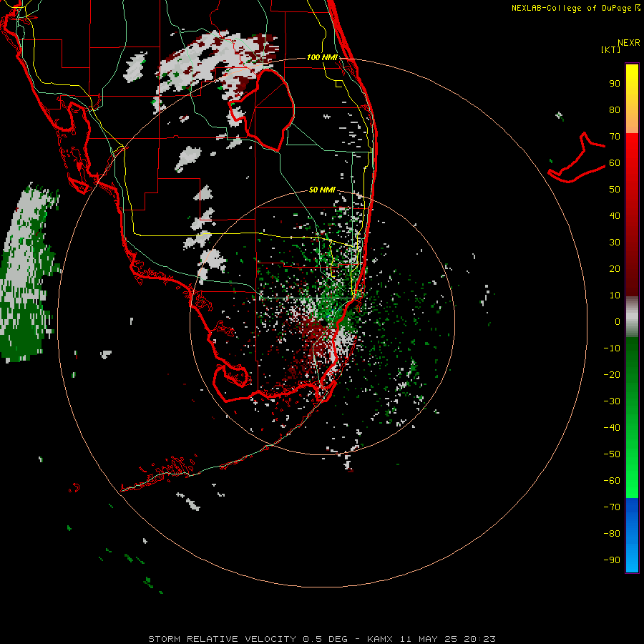This screenshot has width=644, height=644.
Task: Click the -40 value on the scale
Action: (612, 428)
